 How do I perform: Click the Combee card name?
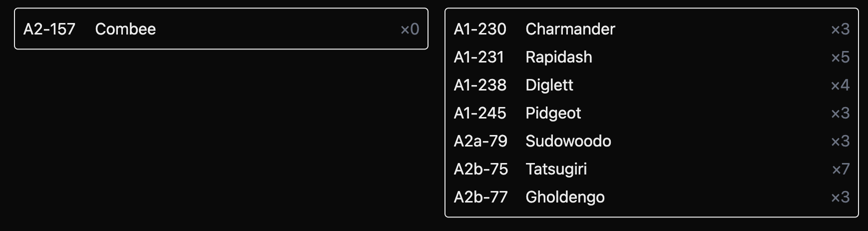coord(125,29)
